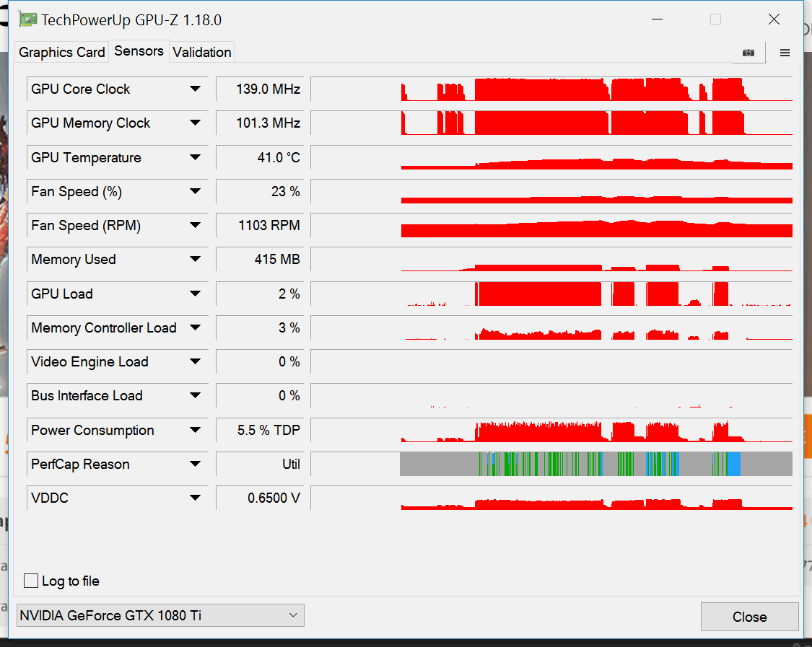This screenshot has height=647, width=812.
Task: Open the Video Engine Load dropdown
Action: (x=195, y=362)
